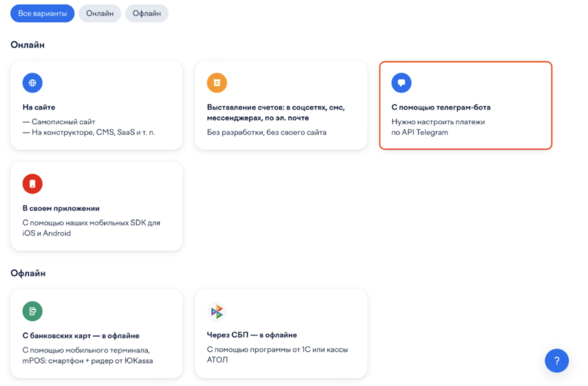
Task: Switch to the "Онлайн" filter tab
Action: [100, 13]
